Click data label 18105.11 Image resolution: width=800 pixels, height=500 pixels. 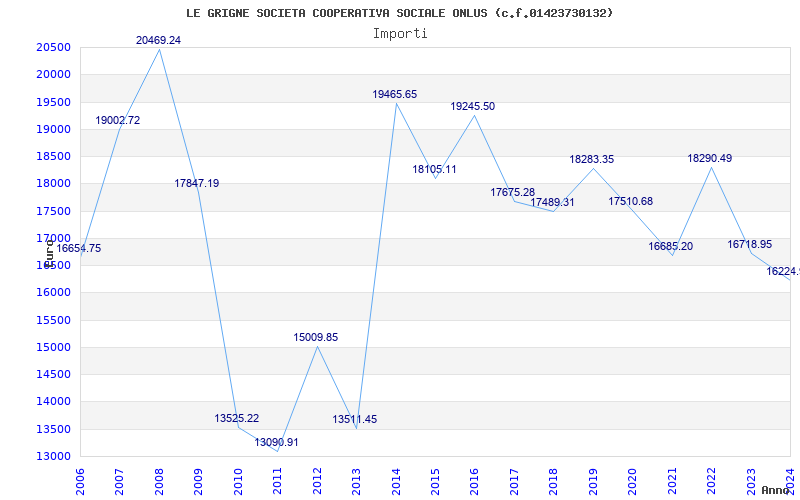pos(434,169)
